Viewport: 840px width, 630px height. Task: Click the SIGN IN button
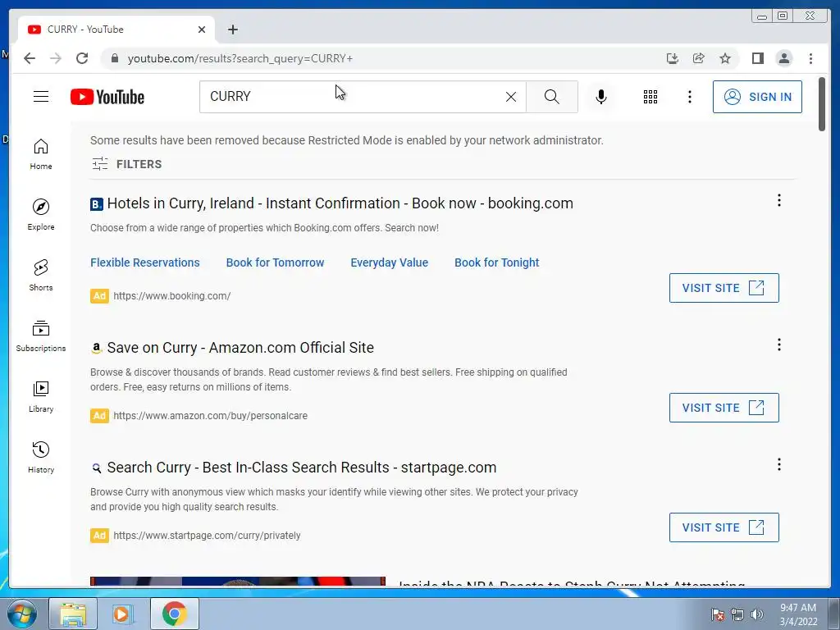coord(757,97)
